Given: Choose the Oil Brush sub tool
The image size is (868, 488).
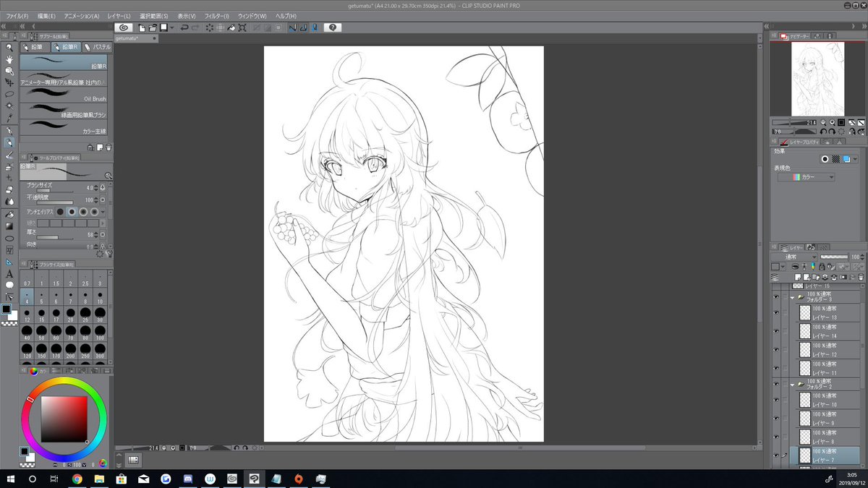Looking at the screenshot, I should (64, 95).
